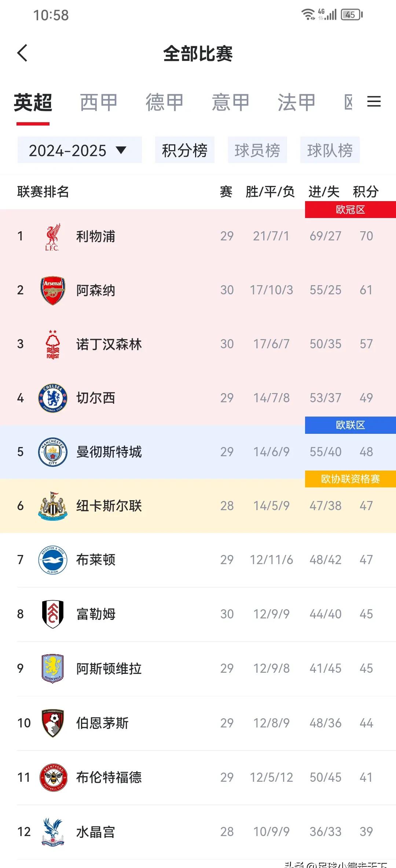Open the league list hamburger menu

pyautogui.click(x=374, y=102)
